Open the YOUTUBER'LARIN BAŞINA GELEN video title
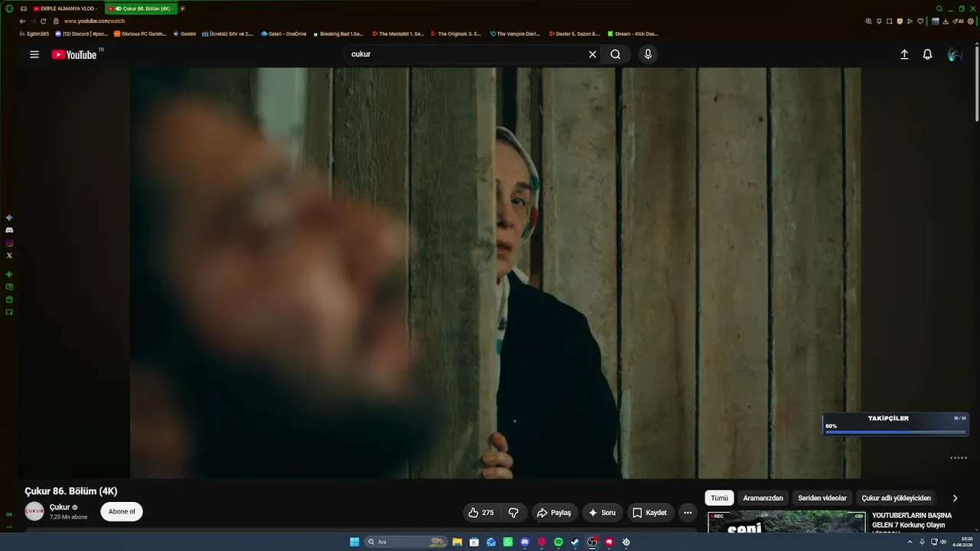The width and height of the screenshot is (980, 551). click(912, 520)
